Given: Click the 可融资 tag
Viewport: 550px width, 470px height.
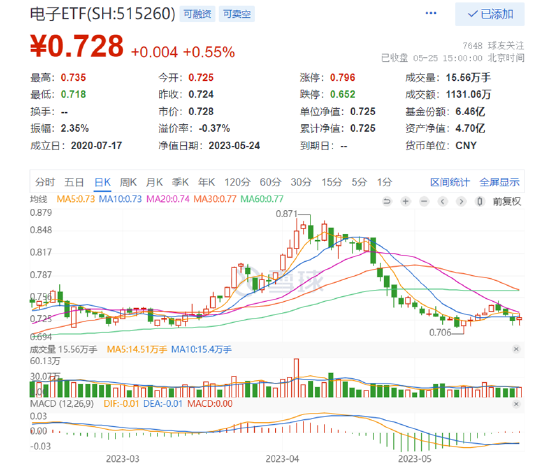Looking at the screenshot, I should tap(197, 14).
